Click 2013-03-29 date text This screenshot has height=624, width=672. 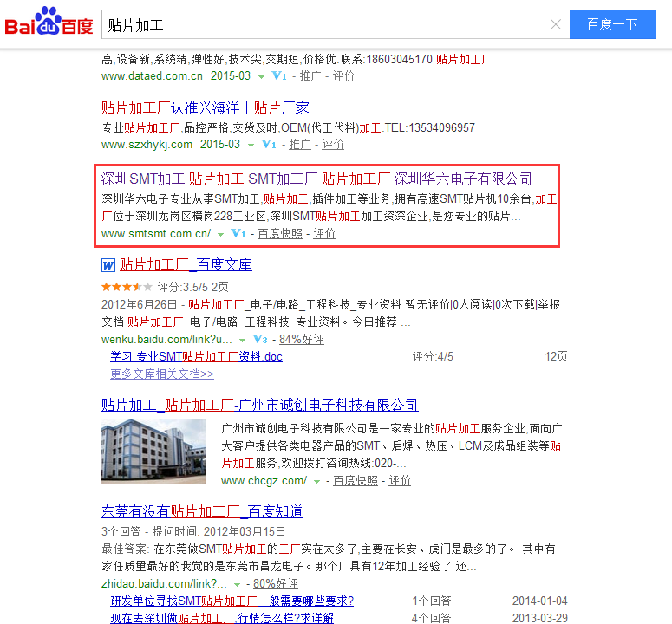(540, 618)
